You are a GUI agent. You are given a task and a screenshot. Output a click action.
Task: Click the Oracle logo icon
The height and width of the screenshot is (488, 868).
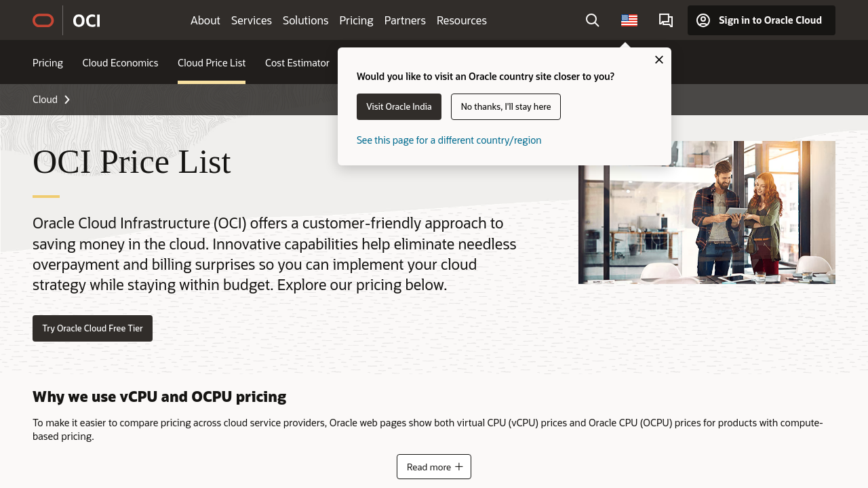[x=43, y=20]
